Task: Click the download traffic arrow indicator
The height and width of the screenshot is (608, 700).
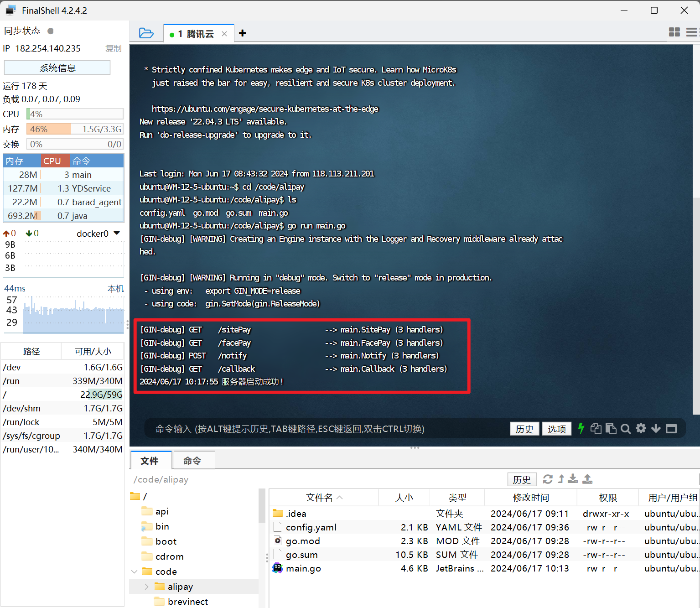Action: tap(29, 234)
